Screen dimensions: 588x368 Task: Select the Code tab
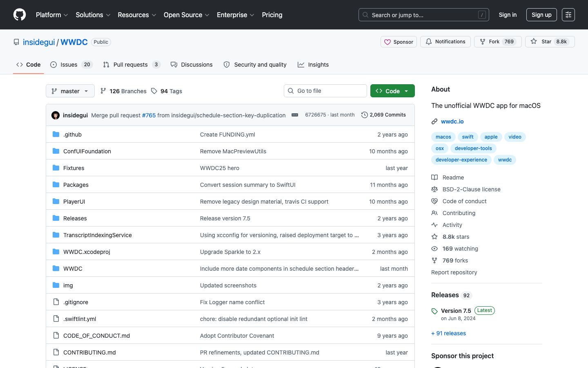coord(29,65)
